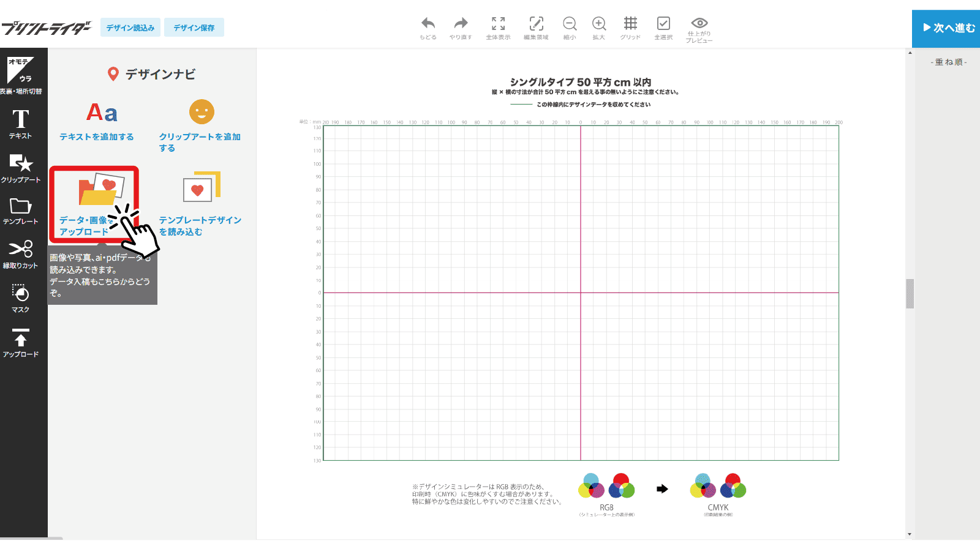980x560 pixels.
Task: Click the デザイン読込み button
Action: tap(130, 28)
